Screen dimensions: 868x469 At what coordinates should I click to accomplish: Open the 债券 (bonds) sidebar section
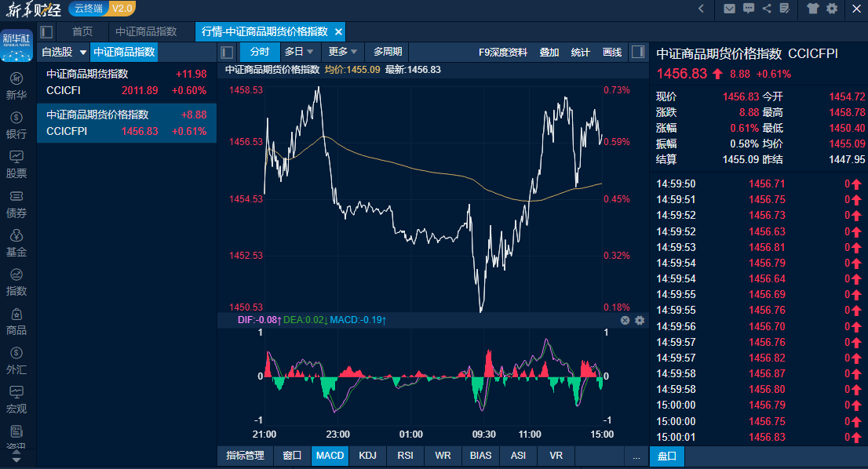click(16, 204)
